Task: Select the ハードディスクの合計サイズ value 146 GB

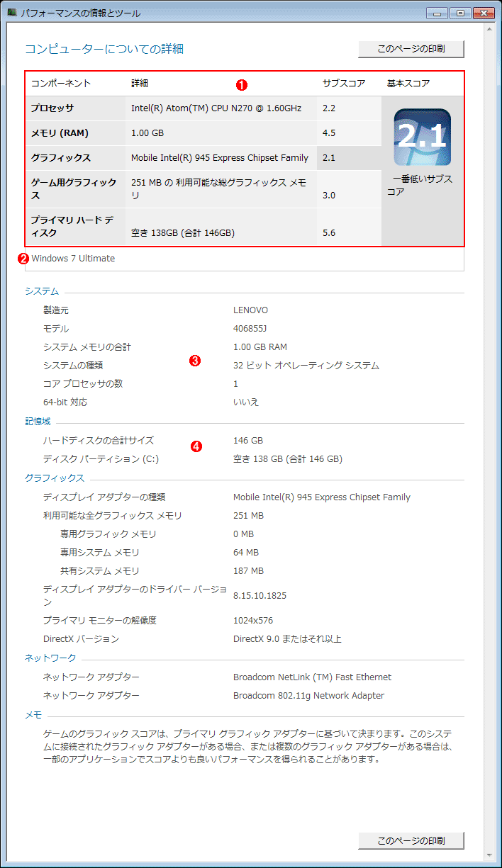Action: click(x=248, y=441)
